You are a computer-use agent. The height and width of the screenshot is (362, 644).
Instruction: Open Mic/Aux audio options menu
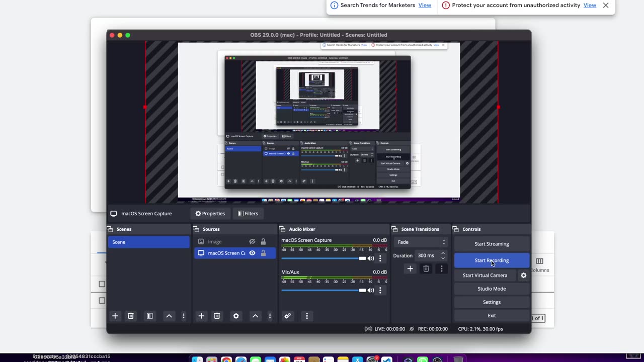click(x=380, y=290)
